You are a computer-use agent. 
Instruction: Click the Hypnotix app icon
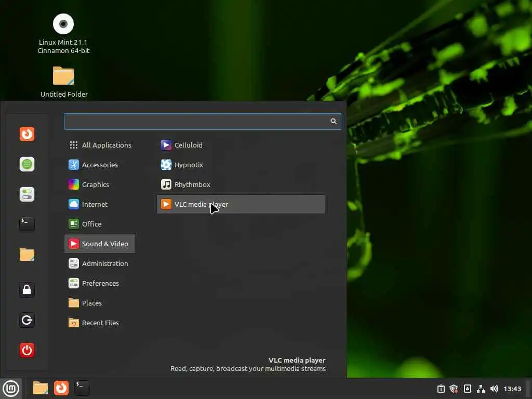pyautogui.click(x=166, y=165)
